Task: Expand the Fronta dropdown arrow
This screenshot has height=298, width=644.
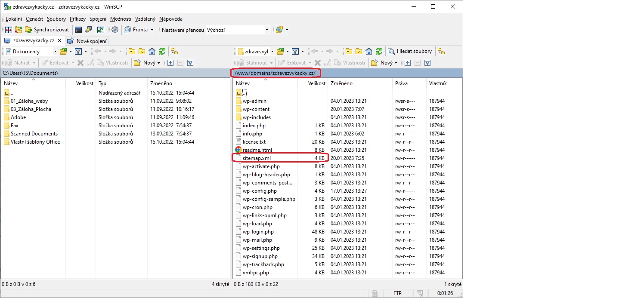Action: (x=152, y=30)
